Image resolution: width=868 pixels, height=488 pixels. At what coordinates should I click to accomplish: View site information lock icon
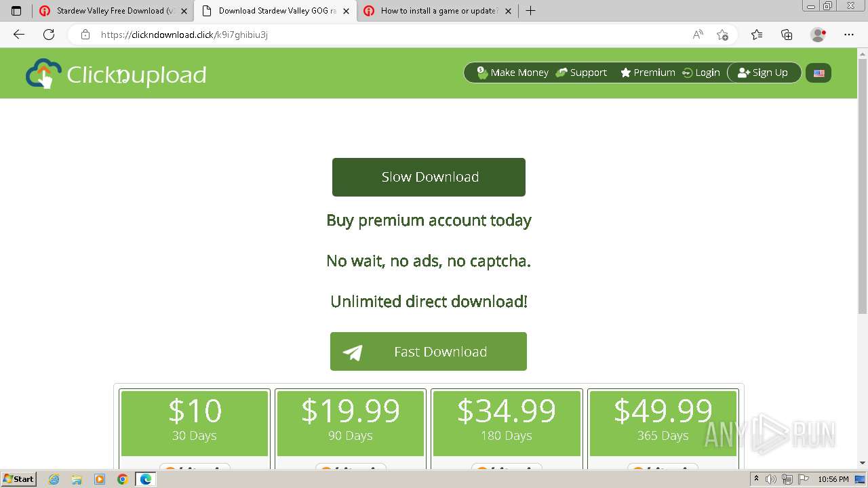click(85, 35)
